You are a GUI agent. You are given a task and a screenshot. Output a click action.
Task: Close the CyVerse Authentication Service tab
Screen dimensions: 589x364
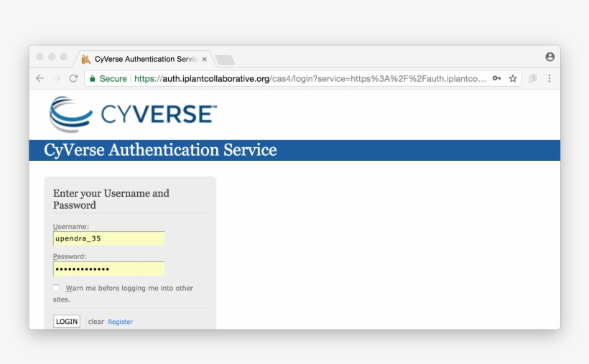(205, 59)
